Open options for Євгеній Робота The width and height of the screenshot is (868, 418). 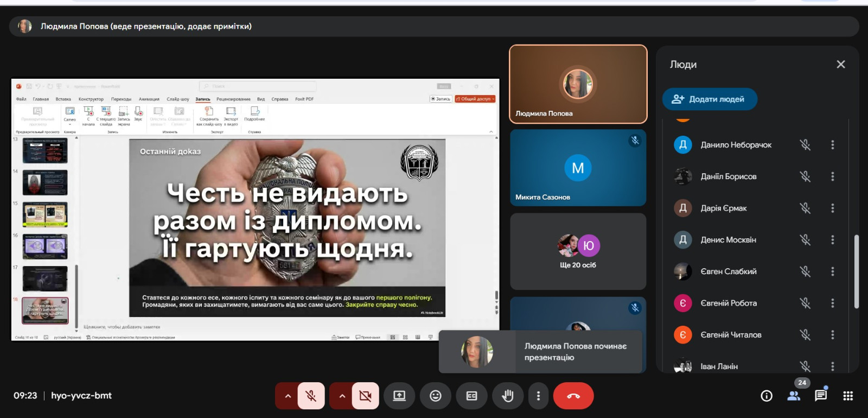[833, 303]
